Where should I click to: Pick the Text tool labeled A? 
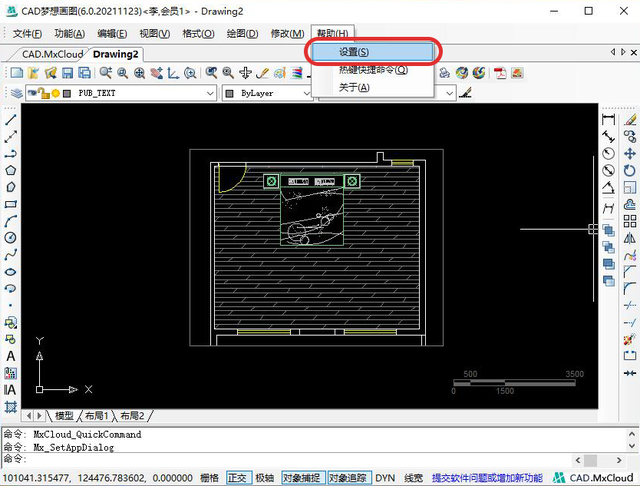(11, 356)
